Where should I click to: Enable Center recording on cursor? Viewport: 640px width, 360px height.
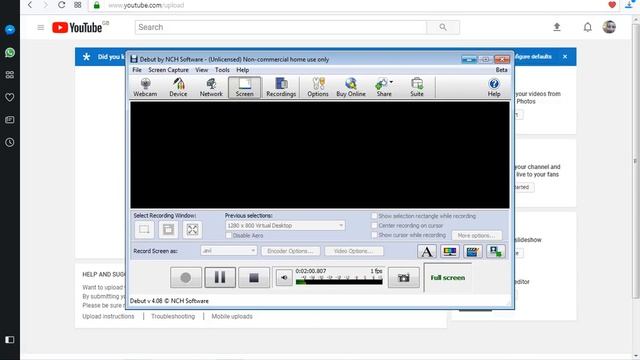pos(374,225)
